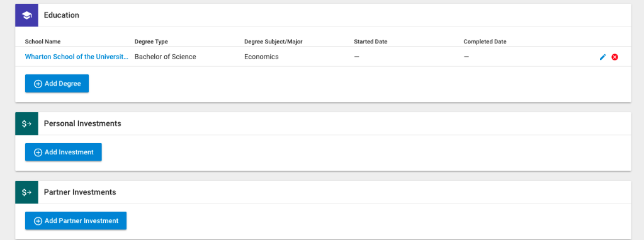Click the Add Partner Investment button label
Image resolution: width=644 pixels, height=240 pixels.
pyautogui.click(x=81, y=221)
